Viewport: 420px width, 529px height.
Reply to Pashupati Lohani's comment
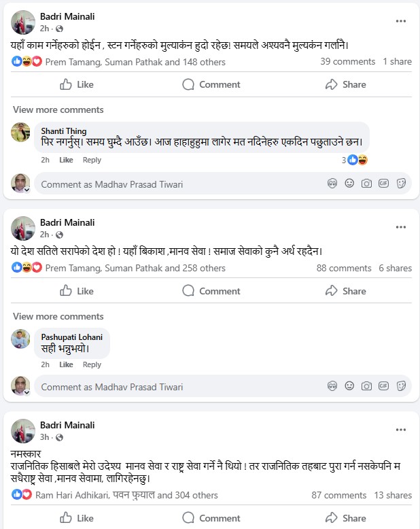tap(92, 364)
